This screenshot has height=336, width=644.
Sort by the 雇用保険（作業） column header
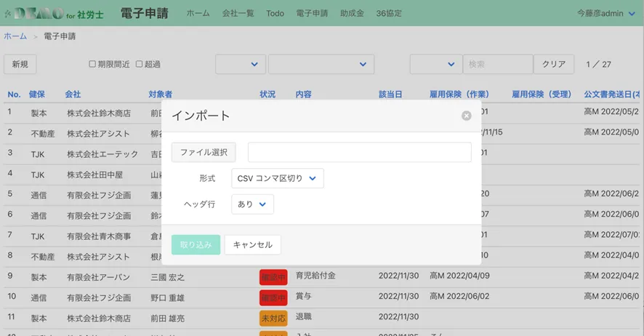459,95
